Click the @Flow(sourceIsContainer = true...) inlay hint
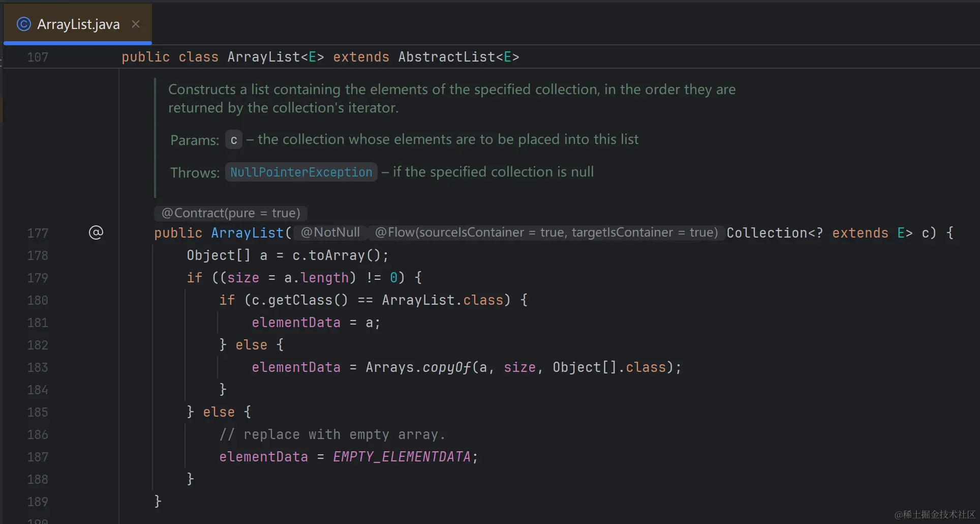Screen dimensions: 980x524 pyautogui.click(x=546, y=232)
